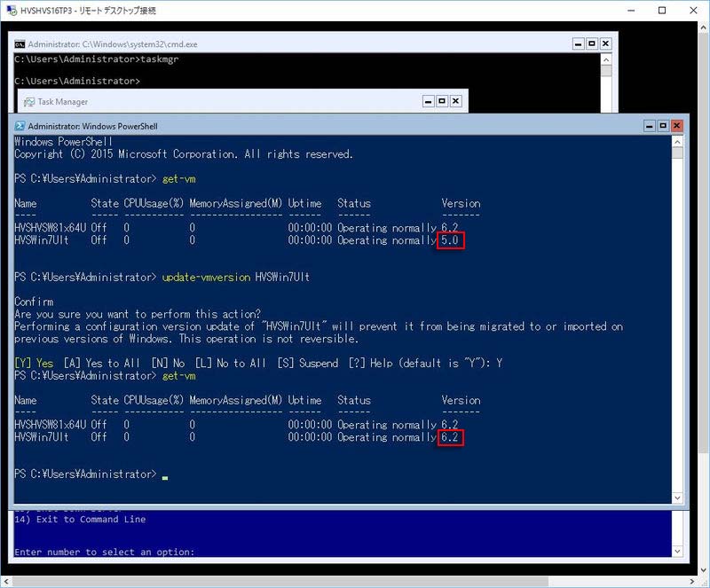Close the Remote Desktop connection window
The width and height of the screenshot is (710, 588).
pyautogui.click(x=693, y=10)
